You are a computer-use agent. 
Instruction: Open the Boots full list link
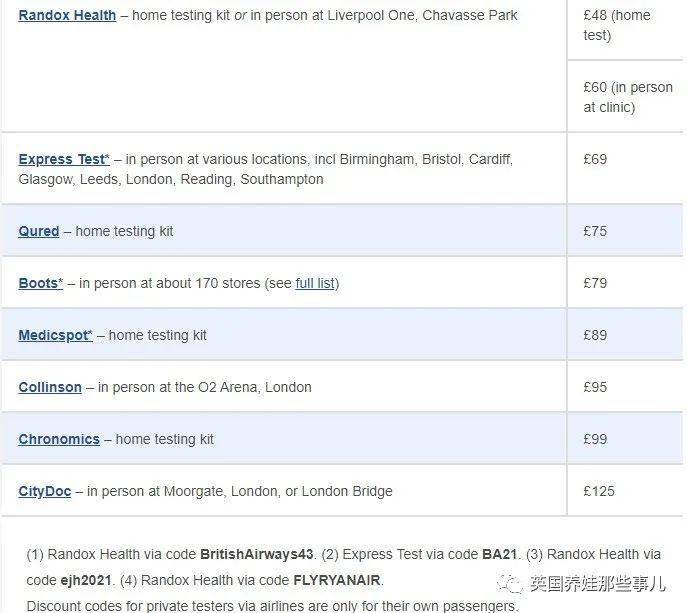coord(315,283)
